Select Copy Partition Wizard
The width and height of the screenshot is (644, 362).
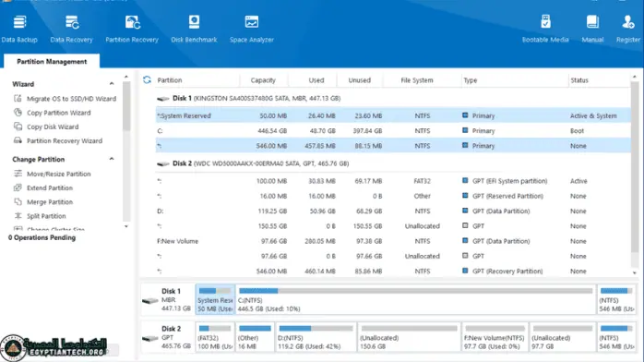(x=59, y=113)
